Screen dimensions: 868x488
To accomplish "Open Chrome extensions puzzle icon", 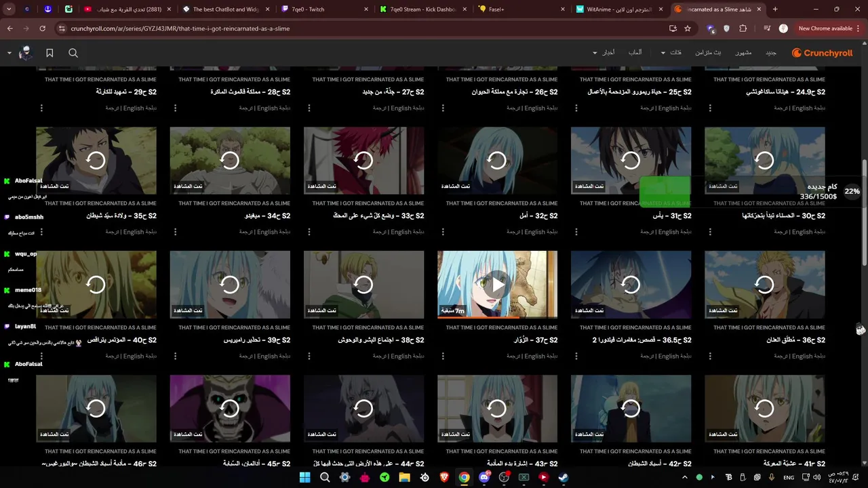I will [743, 28].
